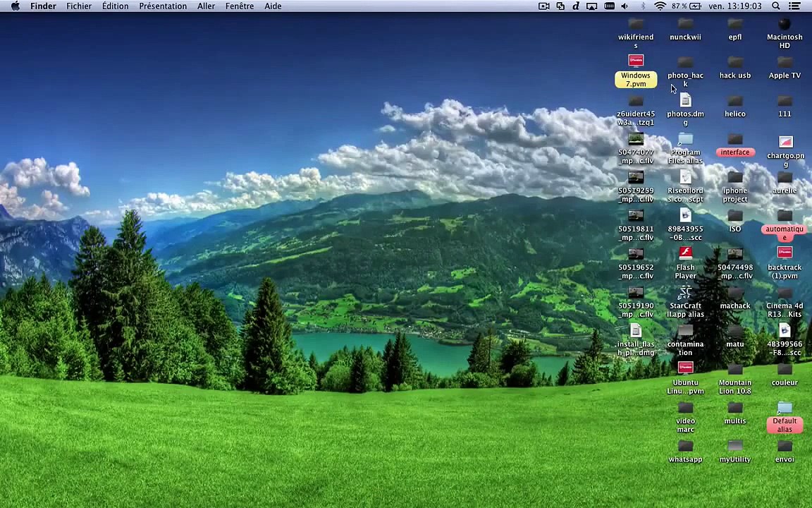Open the Apple menu
Screen dimensions: 812x508
(16, 6)
